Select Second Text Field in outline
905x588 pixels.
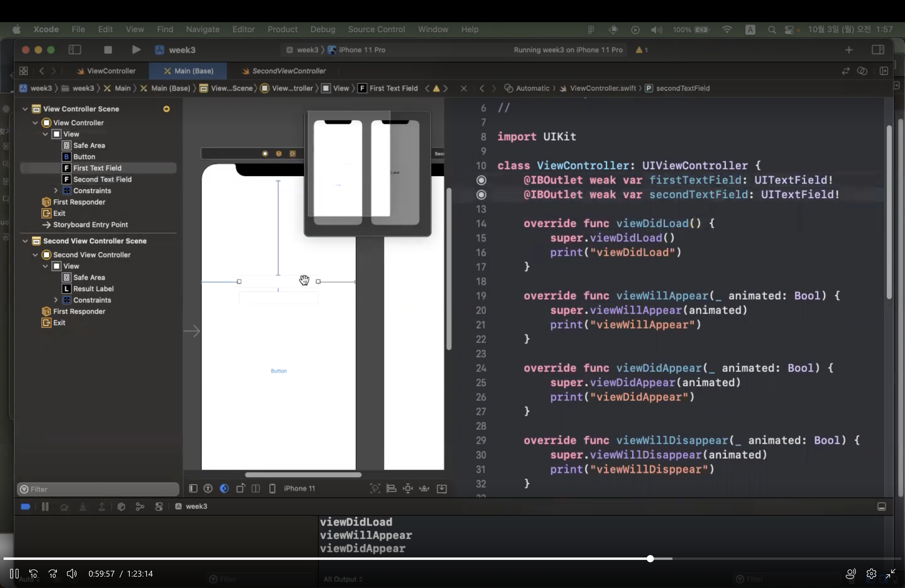[102, 180]
